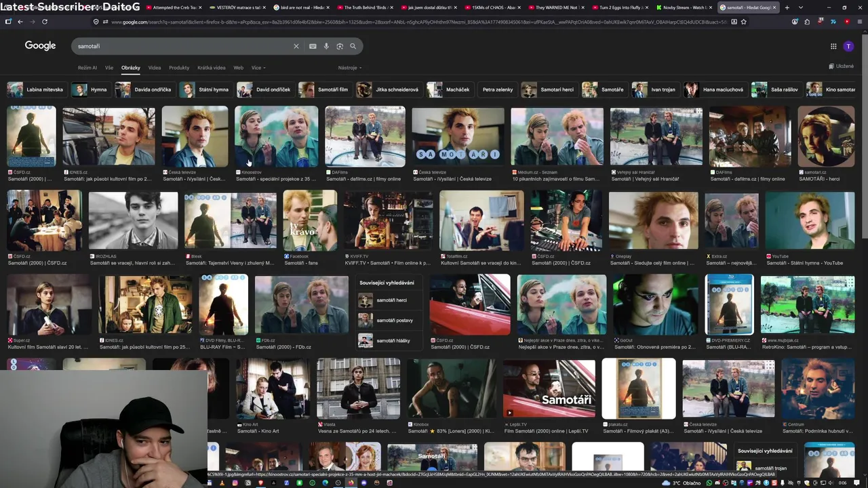This screenshot has width=868, height=488.
Task: Open the iROZHLAS black-and-white portrait result
Action: click(133, 221)
